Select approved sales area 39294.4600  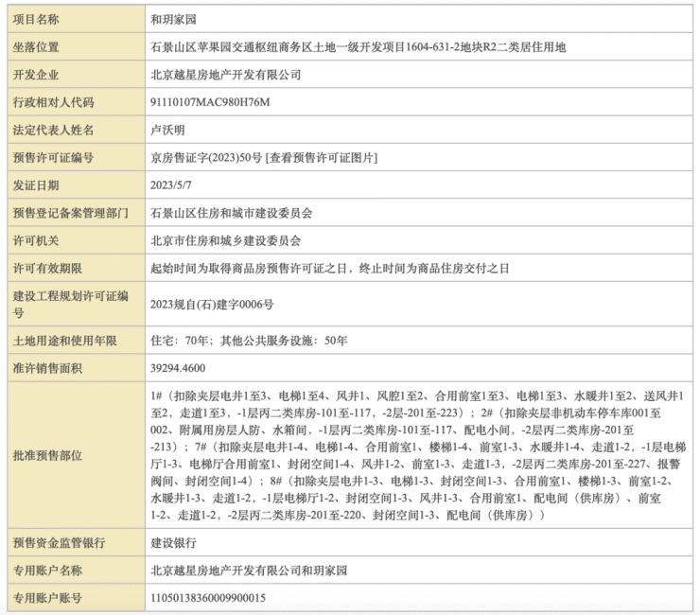[x=178, y=367]
